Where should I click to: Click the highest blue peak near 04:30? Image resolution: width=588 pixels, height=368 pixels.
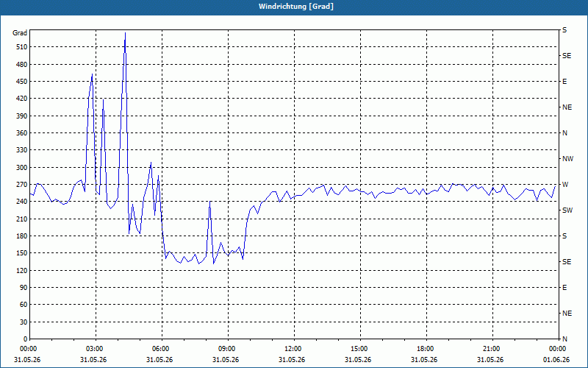click(x=125, y=34)
